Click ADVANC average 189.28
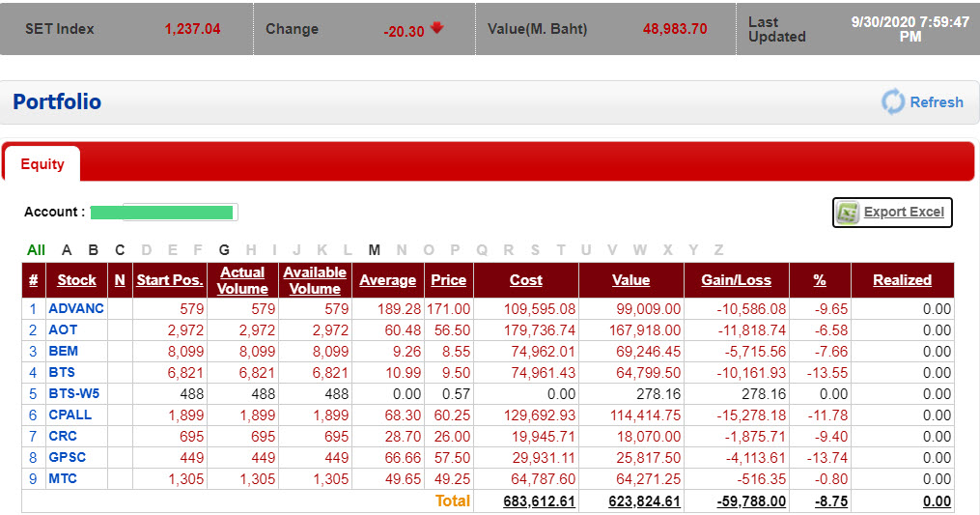This screenshot has width=980, height=515. point(399,309)
